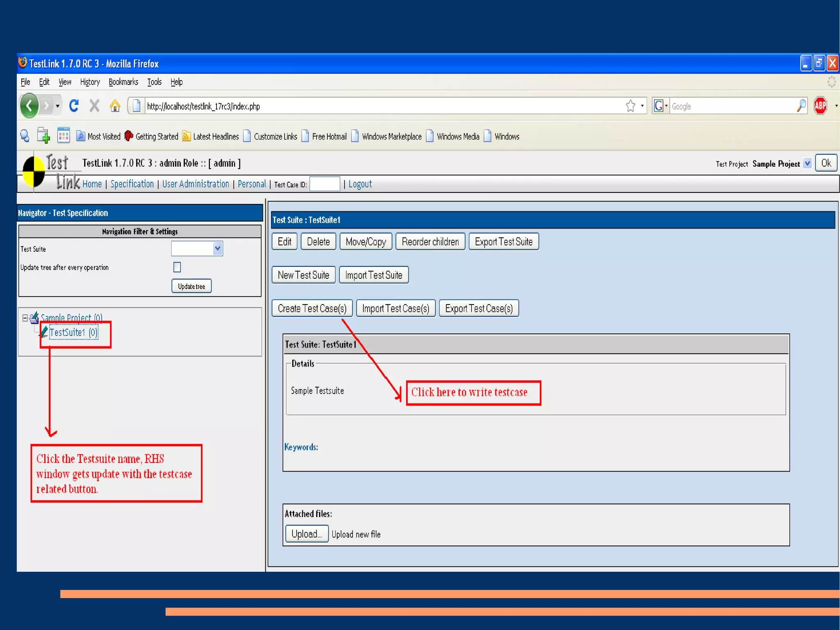Open the Latest Headlines feed bookmark

210,136
